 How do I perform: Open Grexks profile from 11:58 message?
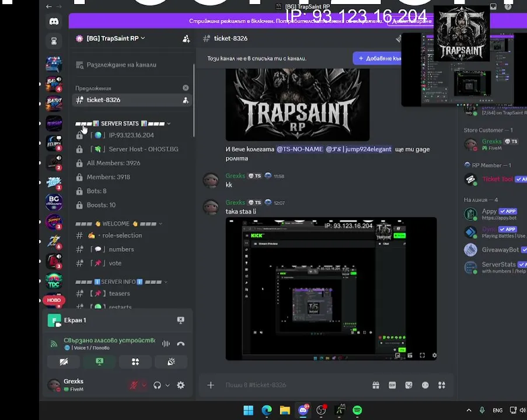[x=235, y=176]
